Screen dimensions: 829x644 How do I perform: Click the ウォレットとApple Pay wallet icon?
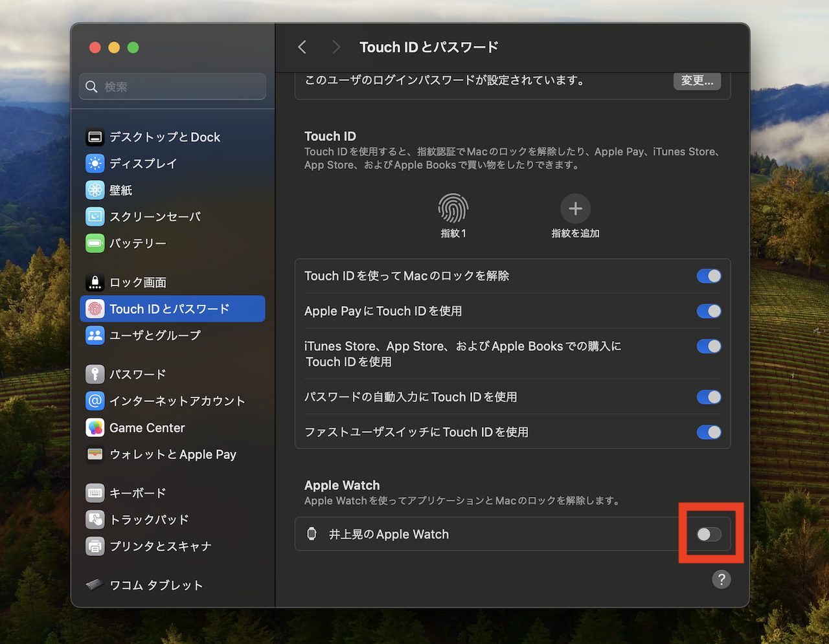(95, 454)
